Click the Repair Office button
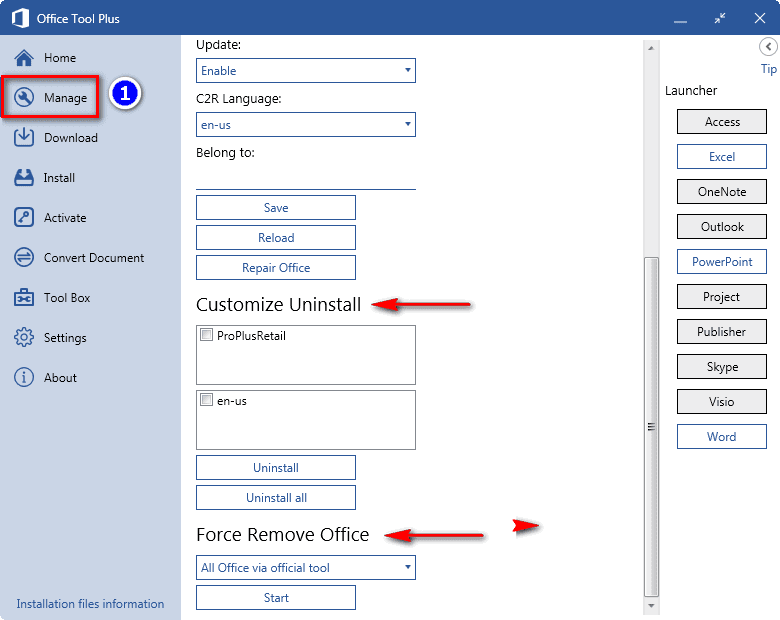The width and height of the screenshot is (780, 620). click(276, 268)
